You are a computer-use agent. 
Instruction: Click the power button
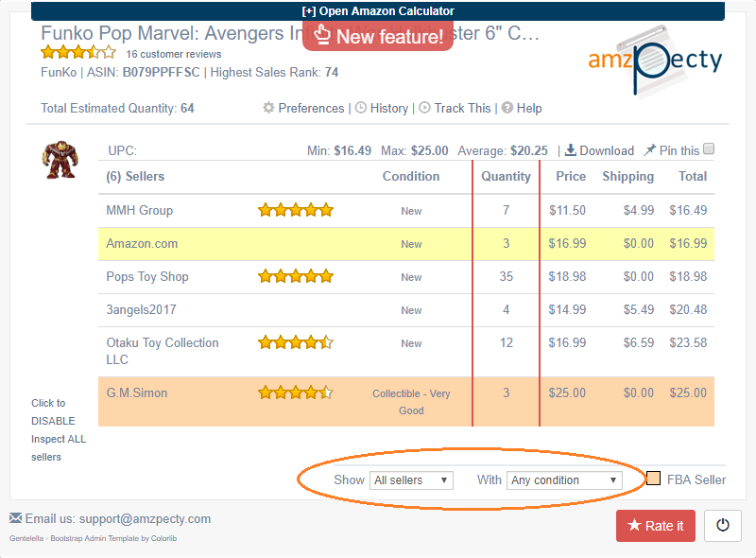(x=722, y=526)
